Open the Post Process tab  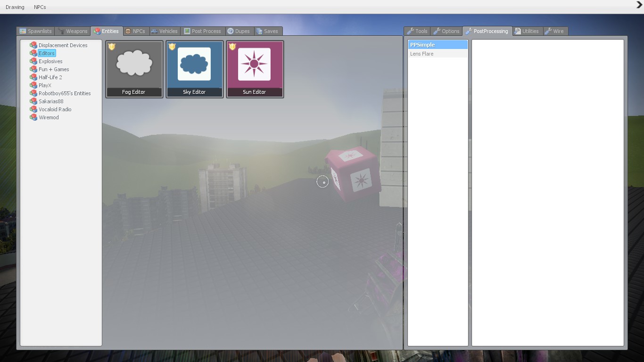203,31
